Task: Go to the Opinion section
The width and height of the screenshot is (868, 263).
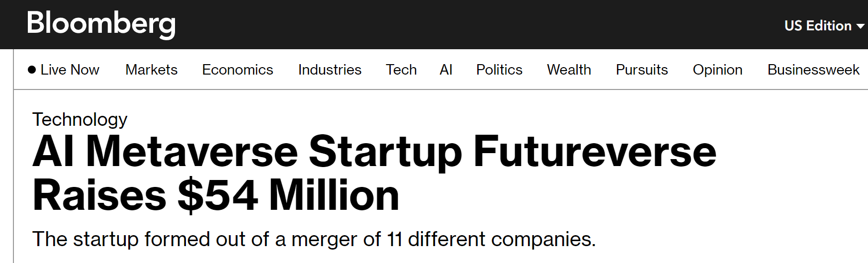Action: click(x=718, y=70)
